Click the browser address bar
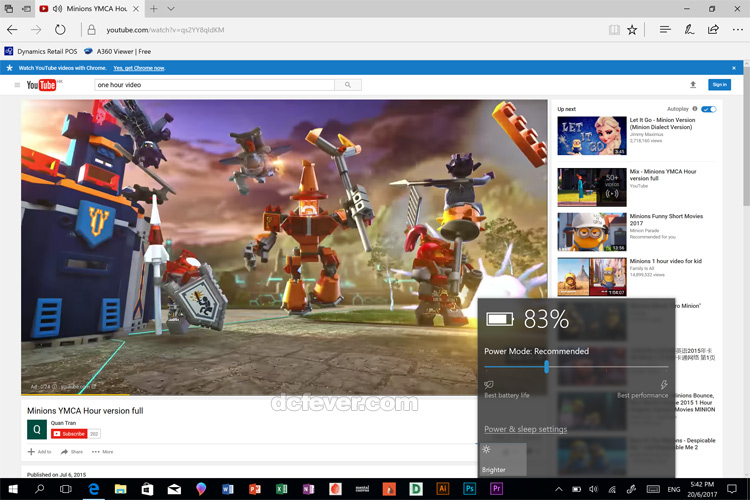 (344, 30)
